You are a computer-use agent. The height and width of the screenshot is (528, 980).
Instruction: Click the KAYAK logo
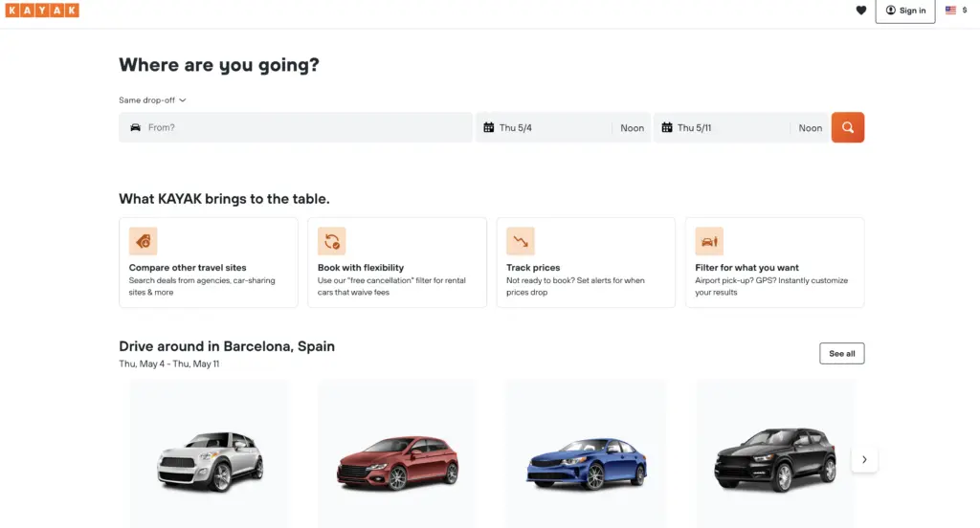click(x=42, y=11)
